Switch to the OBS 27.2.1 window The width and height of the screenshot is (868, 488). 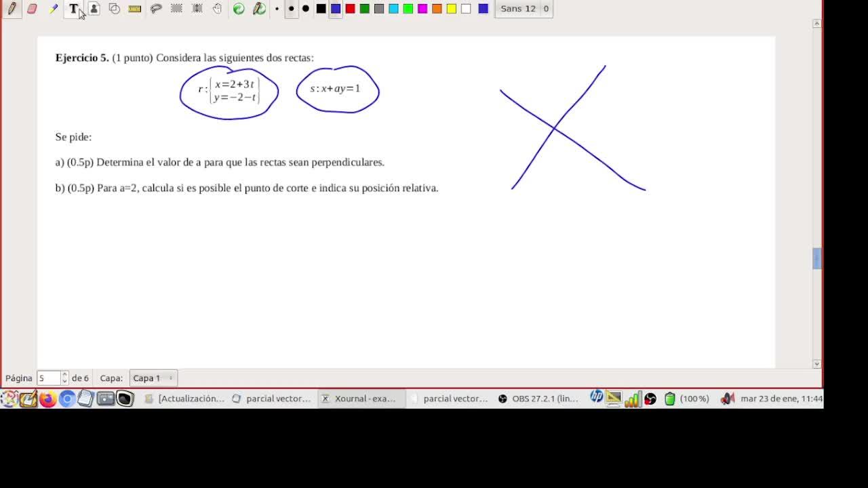pyautogui.click(x=538, y=399)
